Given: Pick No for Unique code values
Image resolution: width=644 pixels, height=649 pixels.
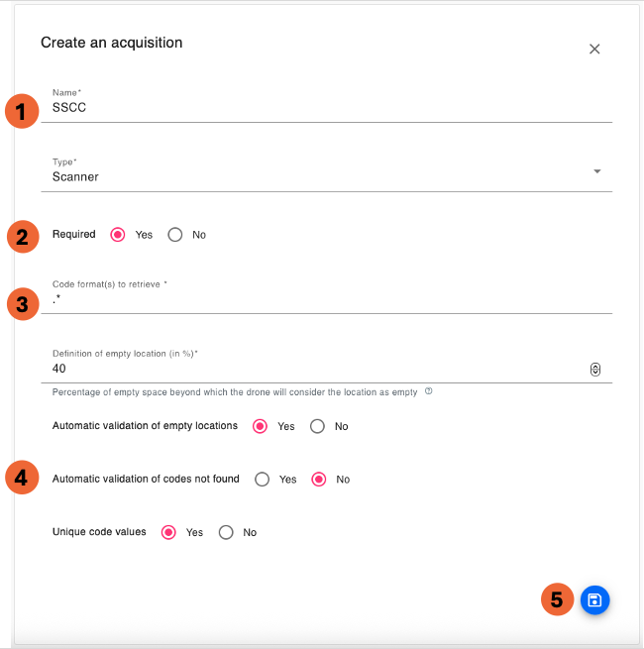Looking at the screenshot, I should pyautogui.click(x=226, y=532).
